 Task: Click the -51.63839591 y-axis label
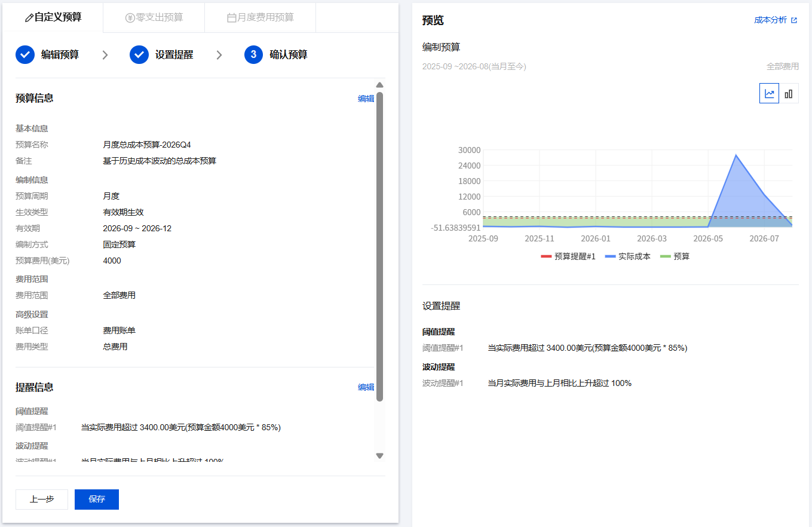click(456, 228)
